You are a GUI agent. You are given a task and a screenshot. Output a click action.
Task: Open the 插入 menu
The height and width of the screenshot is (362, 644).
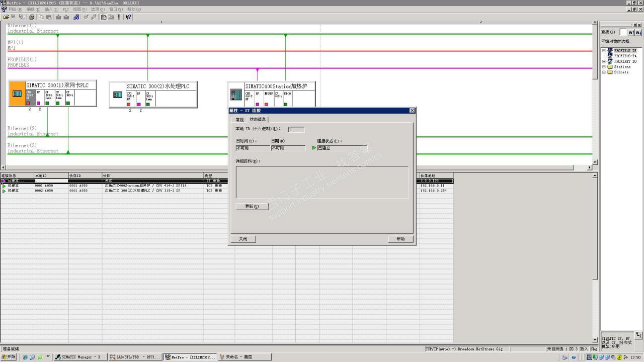51,9
